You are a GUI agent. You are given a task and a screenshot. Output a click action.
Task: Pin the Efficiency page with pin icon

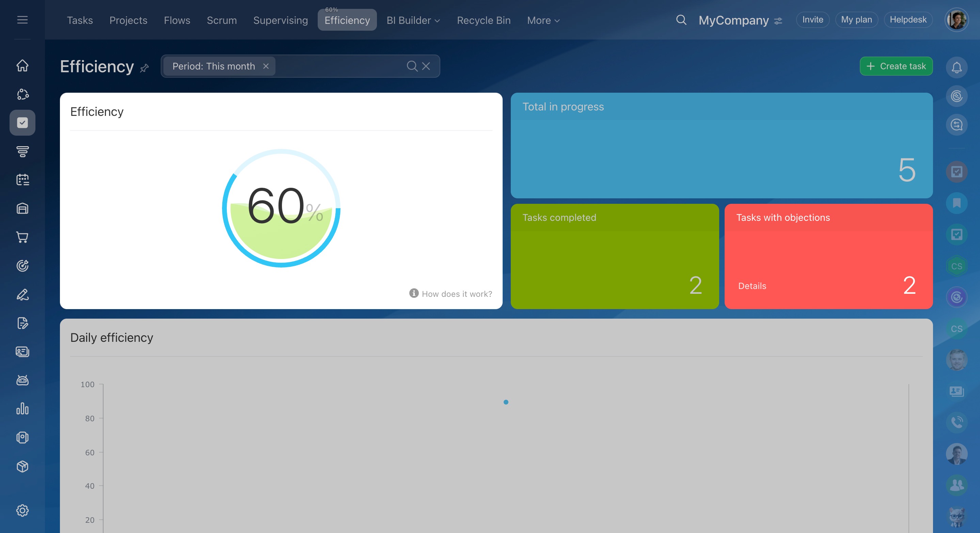click(144, 68)
